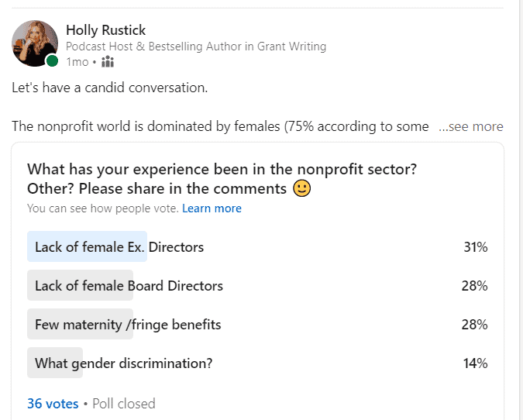The height and width of the screenshot is (420, 523).
Task: View the 36 votes list
Action: click(x=53, y=404)
